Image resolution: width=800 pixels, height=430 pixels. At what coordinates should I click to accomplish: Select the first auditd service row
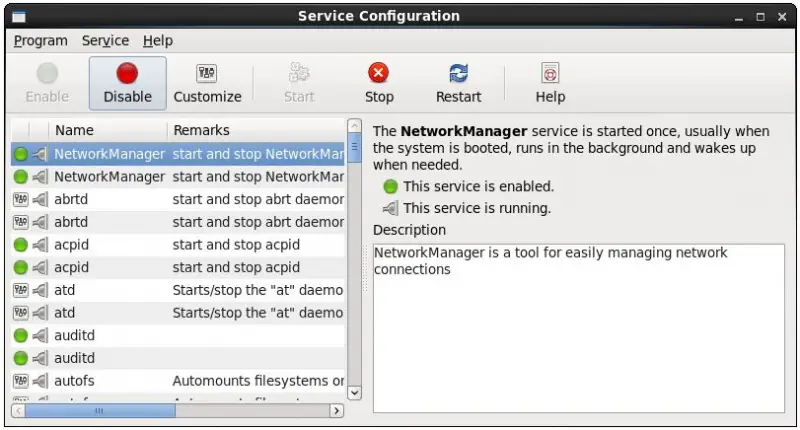pyautogui.click(x=180, y=335)
